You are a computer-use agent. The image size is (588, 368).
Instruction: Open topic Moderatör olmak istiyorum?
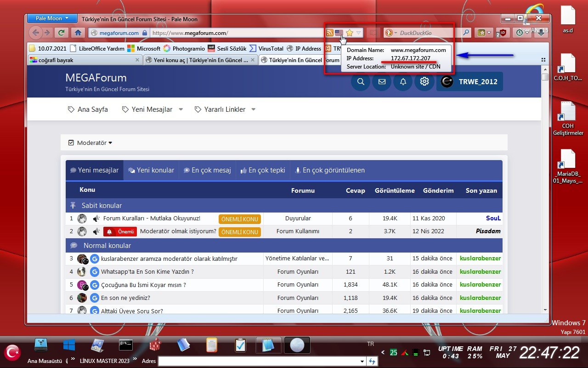click(x=178, y=231)
